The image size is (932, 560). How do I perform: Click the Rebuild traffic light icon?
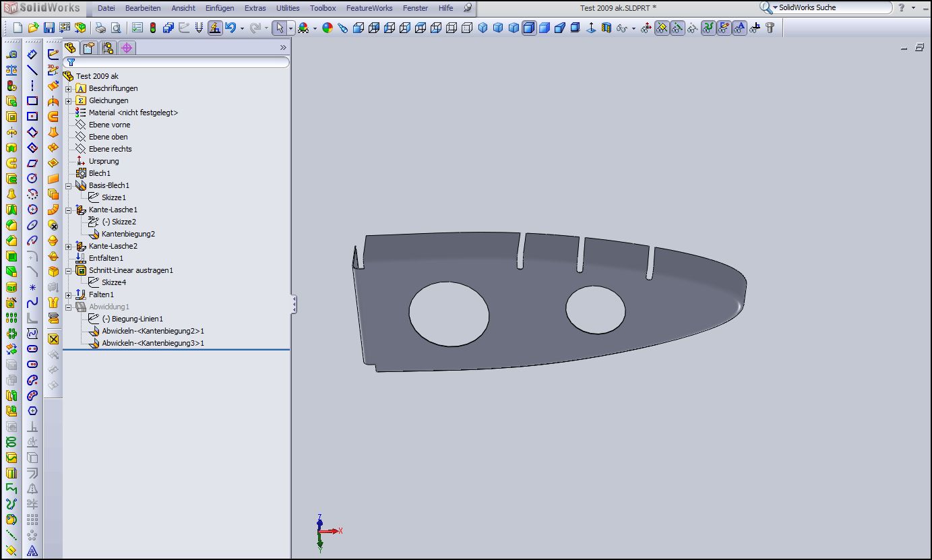(152, 28)
